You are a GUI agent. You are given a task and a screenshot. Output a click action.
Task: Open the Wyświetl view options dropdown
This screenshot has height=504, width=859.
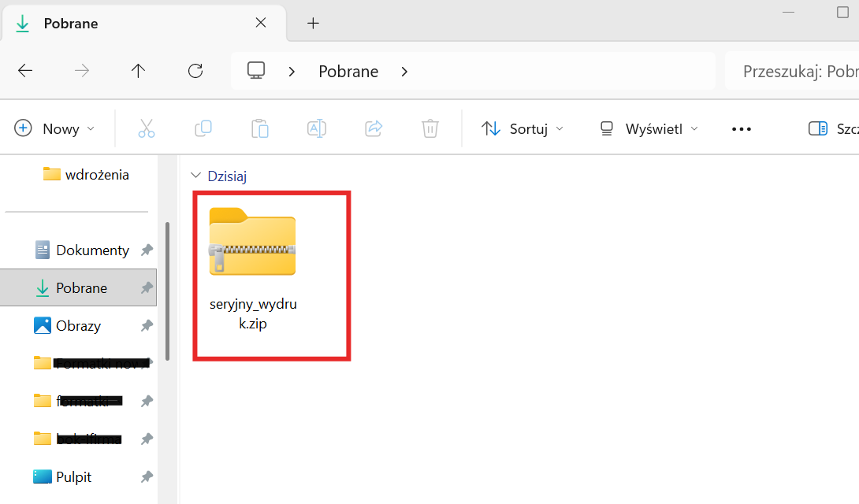649,128
